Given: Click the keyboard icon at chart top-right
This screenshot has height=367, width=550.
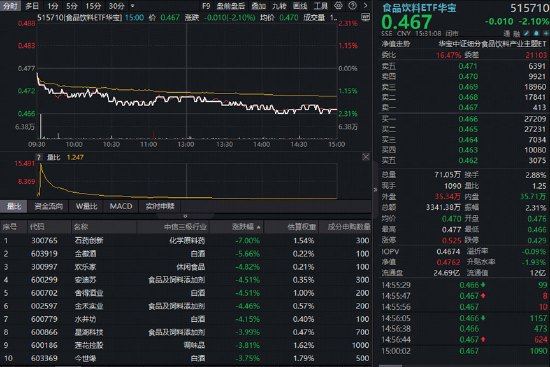Looking at the screenshot, I should click(x=365, y=17).
